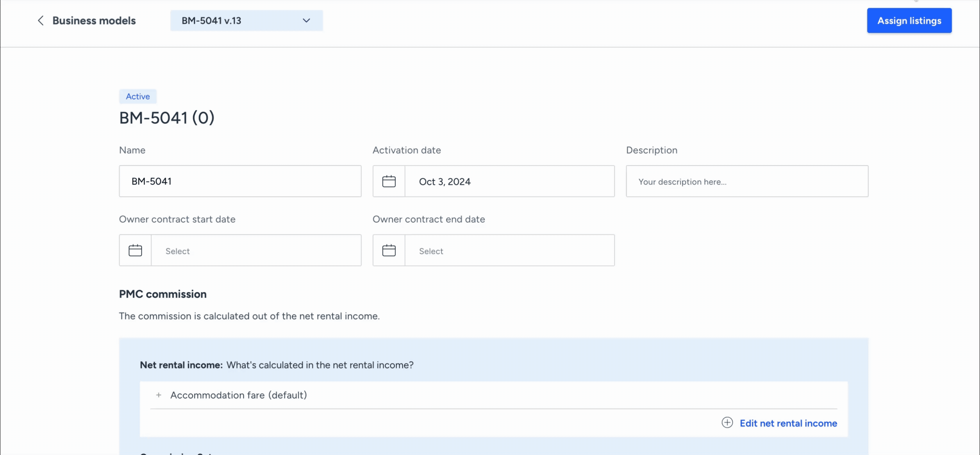Image resolution: width=980 pixels, height=455 pixels.
Task: Click the plus icon before Accommodation fare
Action: pyautogui.click(x=159, y=395)
